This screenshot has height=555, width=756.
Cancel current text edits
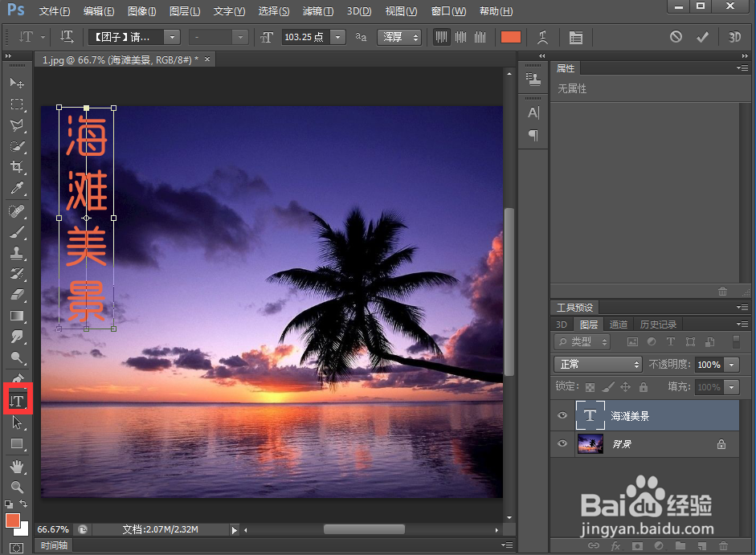(676, 37)
